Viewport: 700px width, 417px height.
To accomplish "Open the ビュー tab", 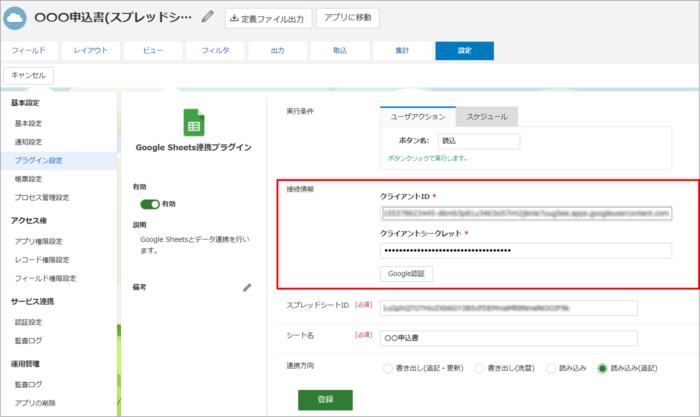I will click(153, 50).
